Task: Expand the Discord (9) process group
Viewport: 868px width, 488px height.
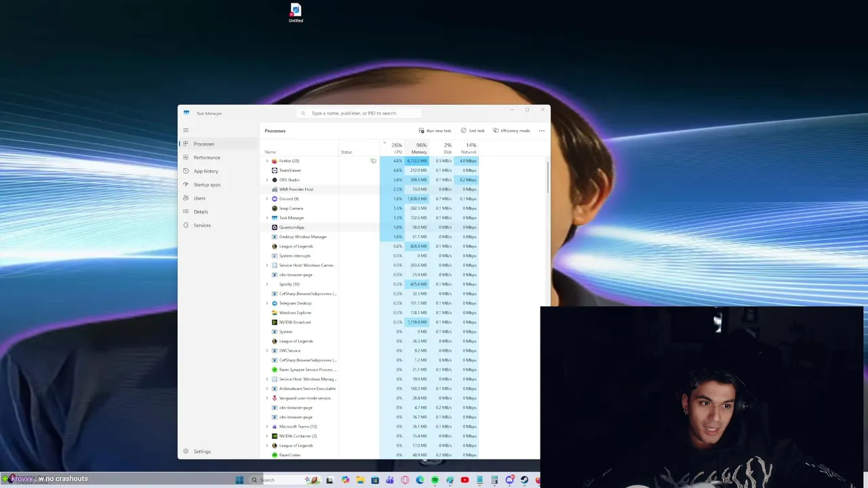Action: 267,199
